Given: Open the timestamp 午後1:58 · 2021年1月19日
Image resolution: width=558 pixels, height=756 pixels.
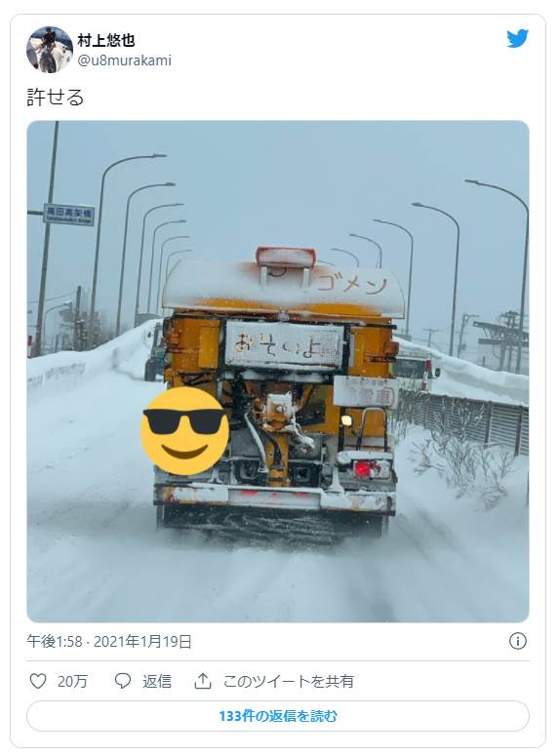Looking at the screenshot, I should point(109,642).
